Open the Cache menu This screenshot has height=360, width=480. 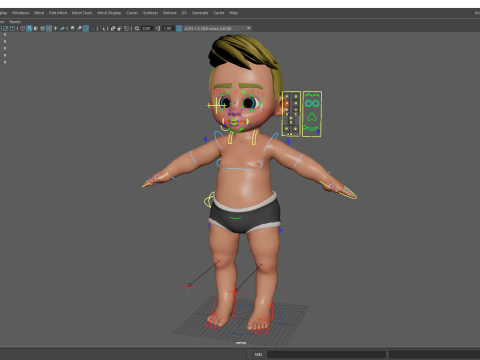(219, 13)
